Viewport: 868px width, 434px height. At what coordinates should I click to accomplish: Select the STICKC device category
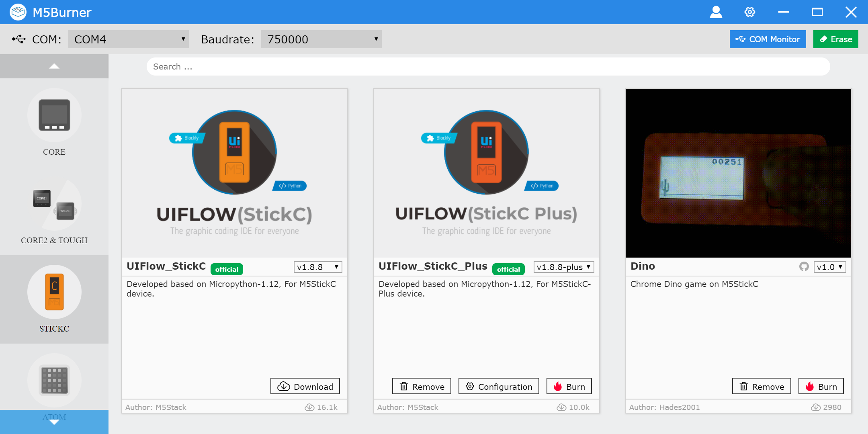54,292
